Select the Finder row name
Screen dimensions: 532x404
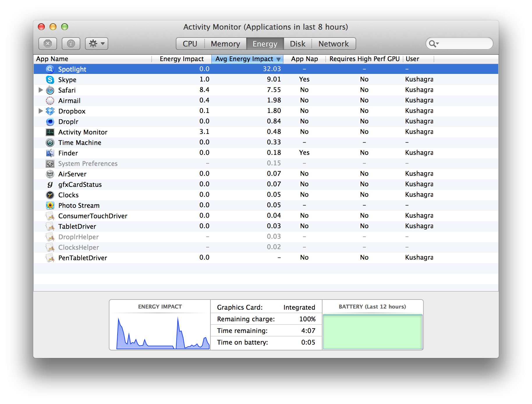click(x=68, y=153)
